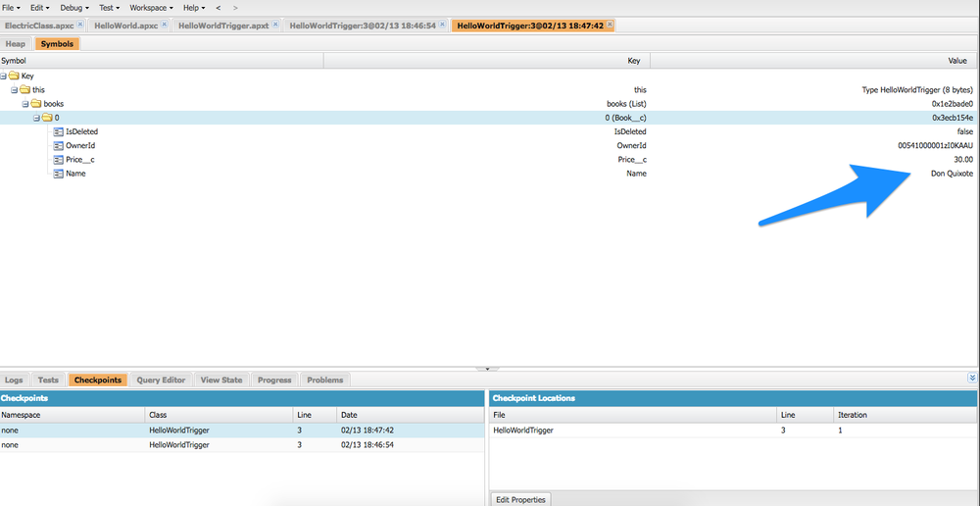The height and width of the screenshot is (506, 980).
Task: Select the OwnerId symbol row
Action: point(487,146)
